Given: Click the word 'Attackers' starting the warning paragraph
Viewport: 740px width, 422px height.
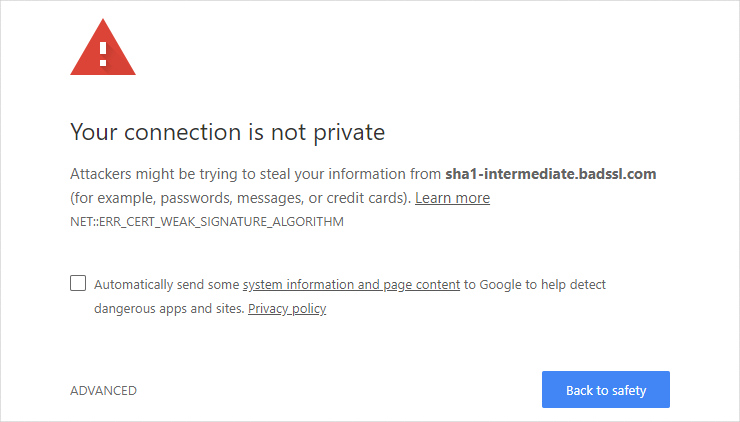Looking at the screenshot, I should click(x=101, y=174).
